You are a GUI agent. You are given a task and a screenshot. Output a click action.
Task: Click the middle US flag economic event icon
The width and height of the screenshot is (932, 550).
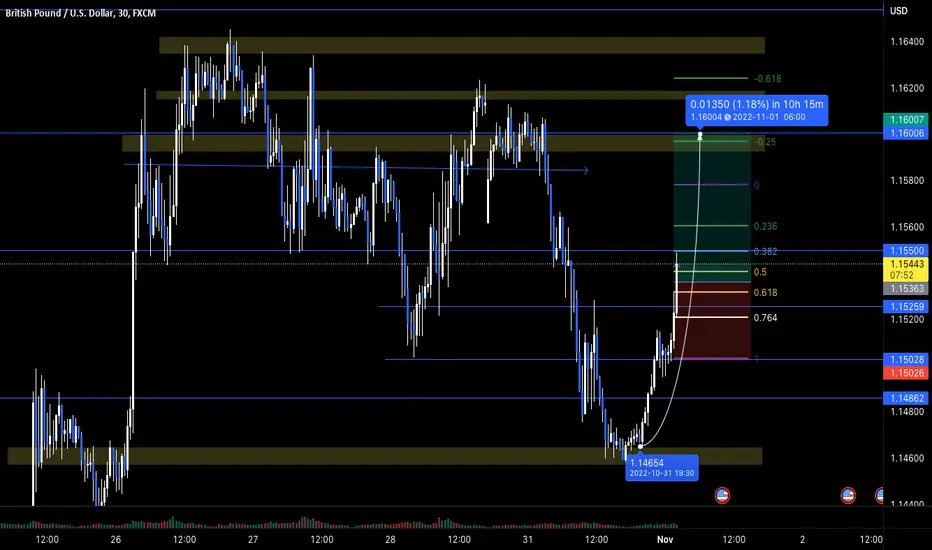[848, 495]
